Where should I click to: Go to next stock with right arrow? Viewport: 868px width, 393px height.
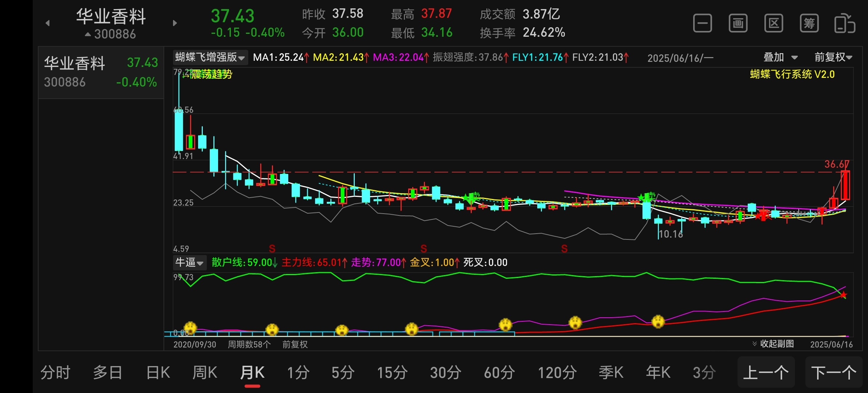click(175, 23)
